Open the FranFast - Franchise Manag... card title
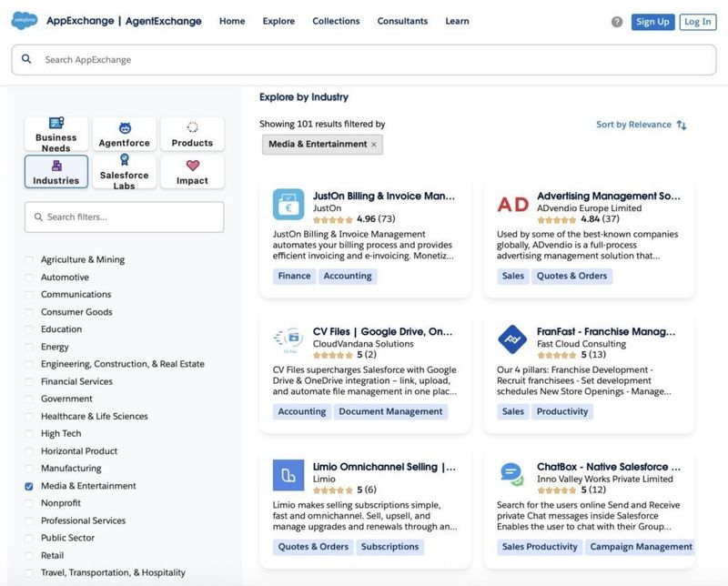Image resolution: width=728 pixels, height=586 pixels. tap(606, 331)
